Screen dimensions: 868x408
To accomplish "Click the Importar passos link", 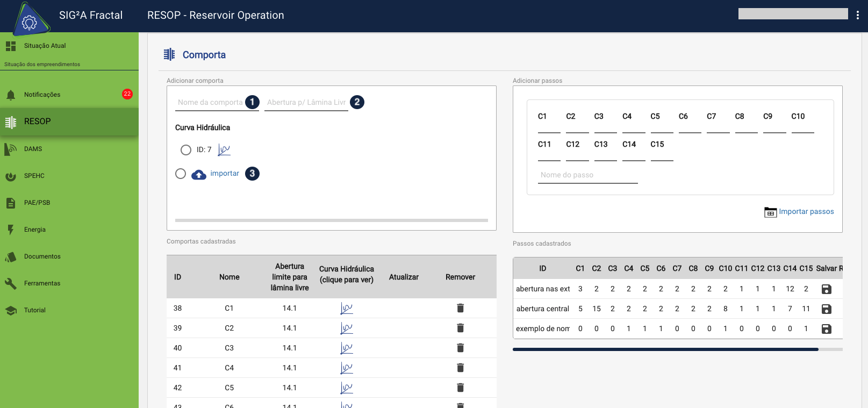I will 806,212.
